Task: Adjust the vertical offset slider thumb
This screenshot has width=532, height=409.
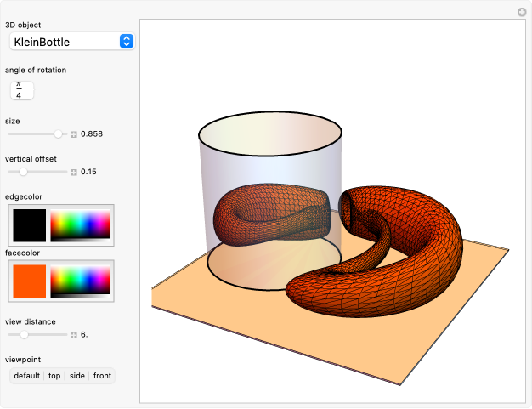Action: point(23,172)
